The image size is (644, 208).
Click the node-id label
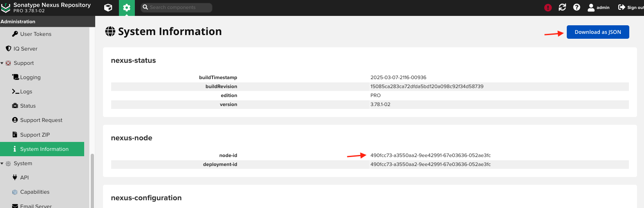tap(228, 155)
